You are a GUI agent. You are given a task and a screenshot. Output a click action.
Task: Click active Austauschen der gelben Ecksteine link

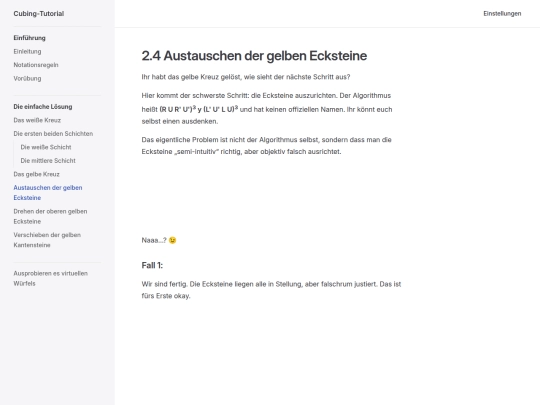click(x=48, y=193)
